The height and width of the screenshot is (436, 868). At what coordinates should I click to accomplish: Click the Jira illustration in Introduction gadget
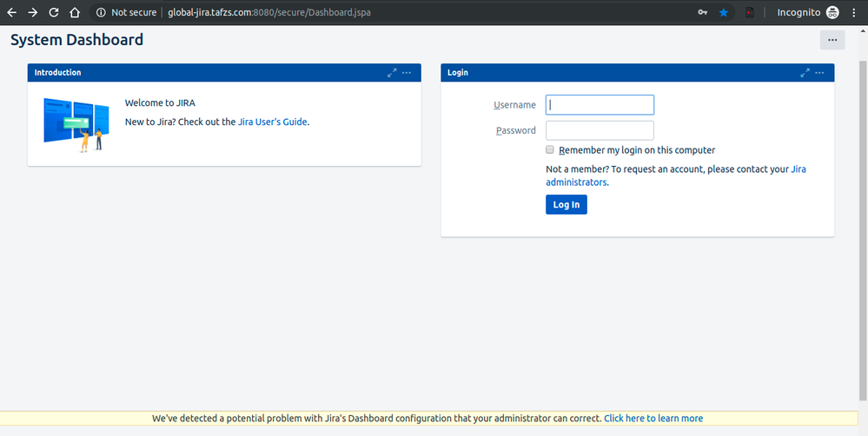click(x=76, y=124)
